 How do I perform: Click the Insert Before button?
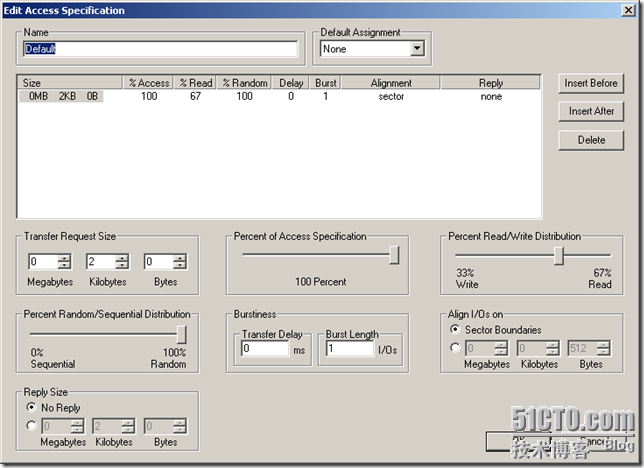pyautogui.click(x=591, y=83)
